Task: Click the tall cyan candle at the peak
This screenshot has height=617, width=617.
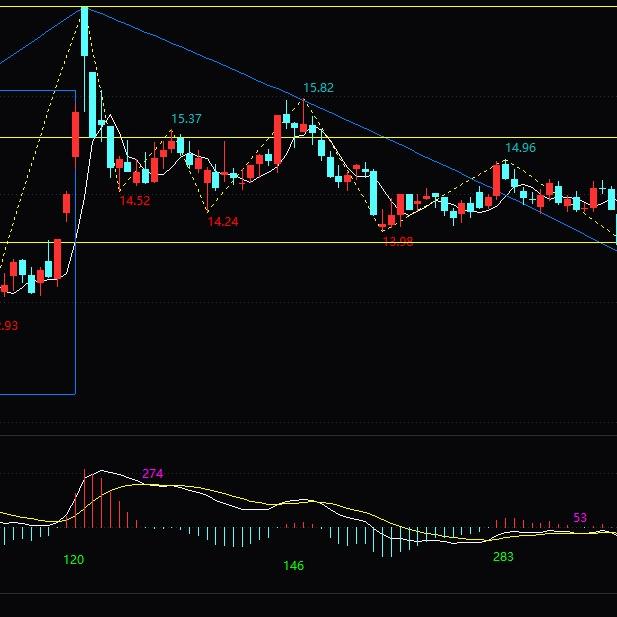Action: [x=85, y=31]
